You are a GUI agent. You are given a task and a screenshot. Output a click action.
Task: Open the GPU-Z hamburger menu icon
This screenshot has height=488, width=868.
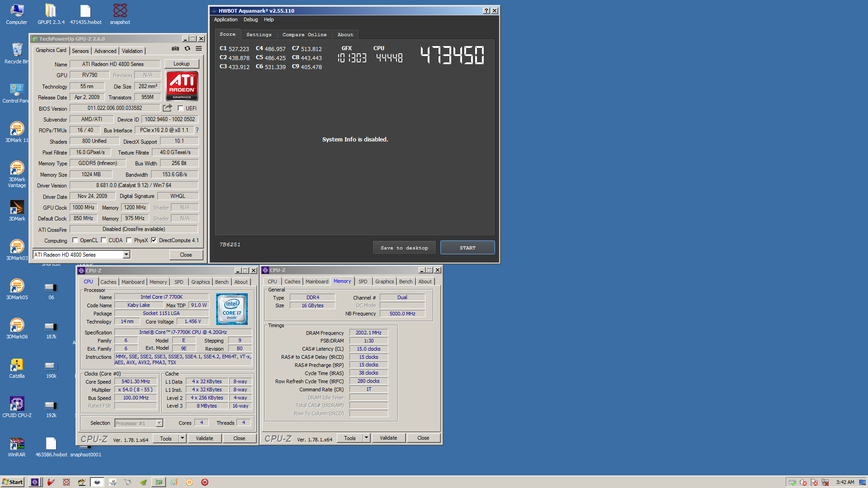(198, 49)
